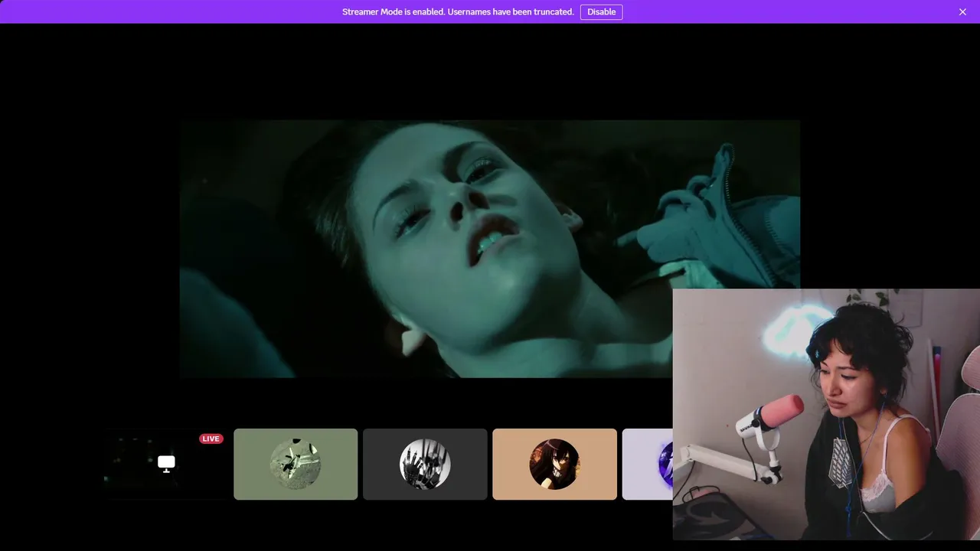Click the red LIVE badge

[x=211, y=439]
